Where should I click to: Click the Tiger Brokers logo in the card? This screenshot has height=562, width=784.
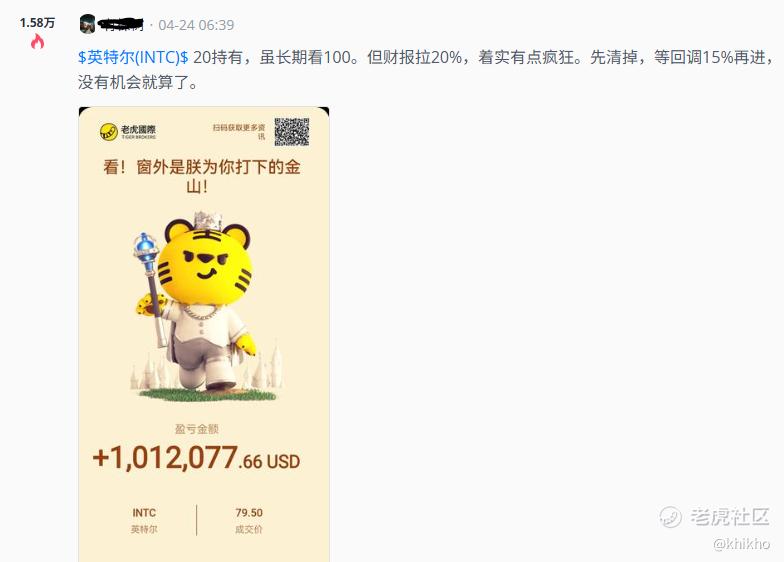(128, 132)
